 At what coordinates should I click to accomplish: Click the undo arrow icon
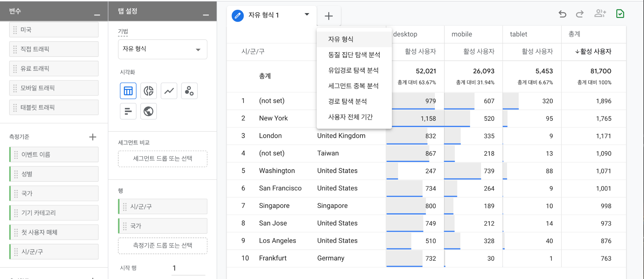click(x=562, y=14)
